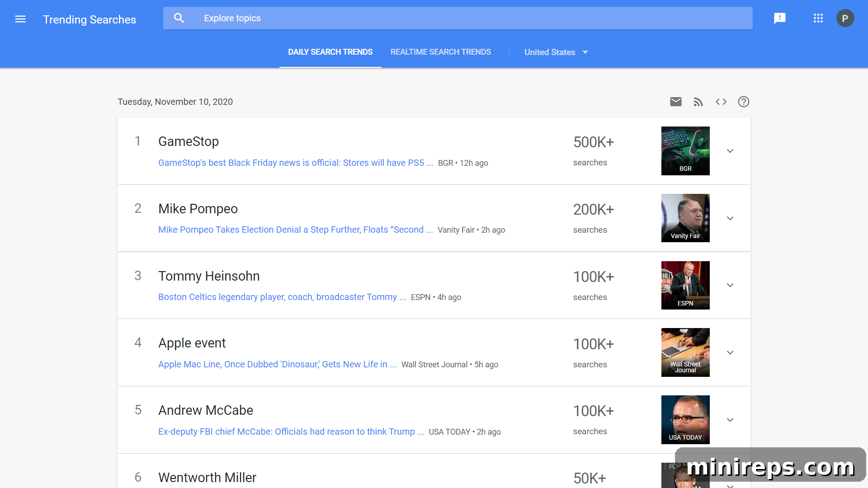Open the Wall Street Journal thumbnail
The width and height of the screenshot is (868, 488).
(685, 352)
